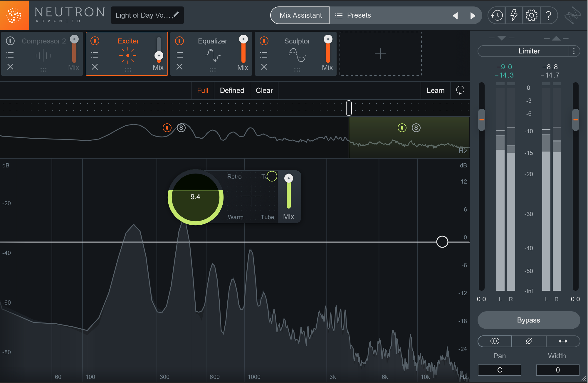This screenshot has width=588, height=383.
Task: Open the settings gear icon
Action: [x=531, y=15]
